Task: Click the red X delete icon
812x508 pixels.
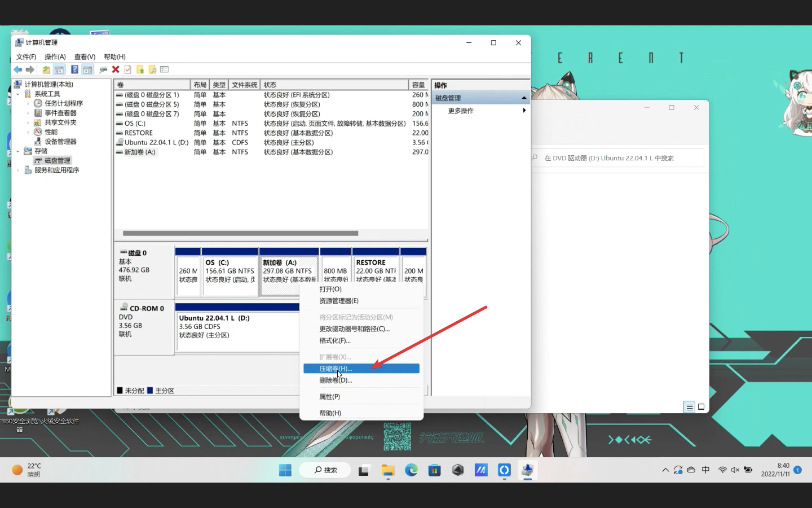Action: click(116, 69)
